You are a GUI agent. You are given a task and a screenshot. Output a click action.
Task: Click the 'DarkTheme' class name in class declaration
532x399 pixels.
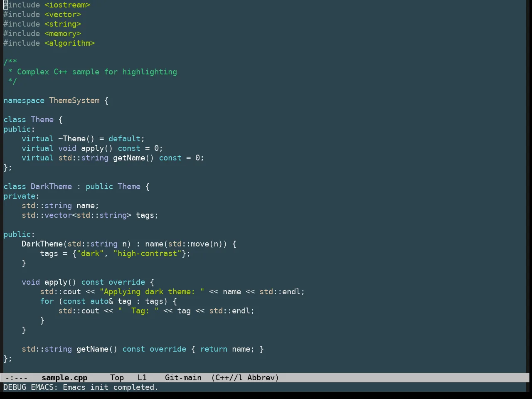pos(51,187)
